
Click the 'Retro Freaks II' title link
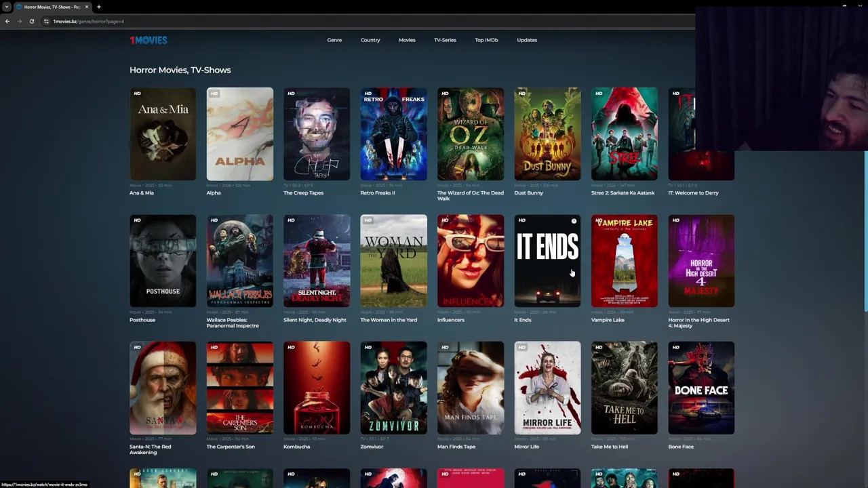pyautogui.click(x=378, y=193)
